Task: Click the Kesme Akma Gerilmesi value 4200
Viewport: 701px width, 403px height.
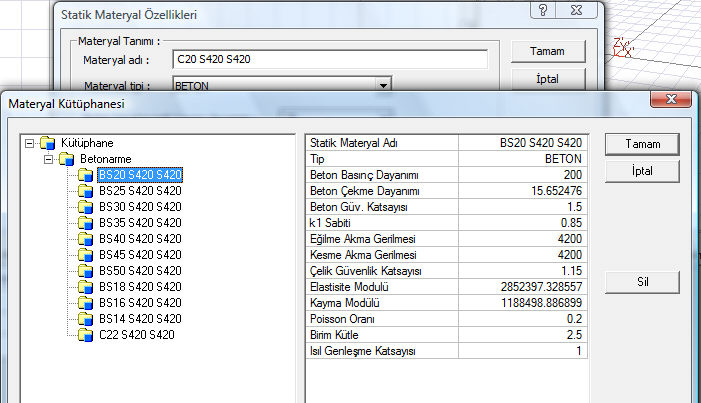Action: [x=570, y=255]
